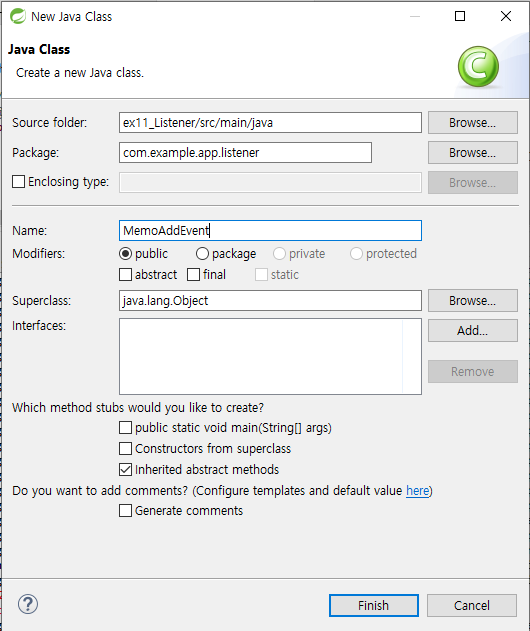
Task: Enable the Enclosing type checkbox
Action: [x=19, y=181]
